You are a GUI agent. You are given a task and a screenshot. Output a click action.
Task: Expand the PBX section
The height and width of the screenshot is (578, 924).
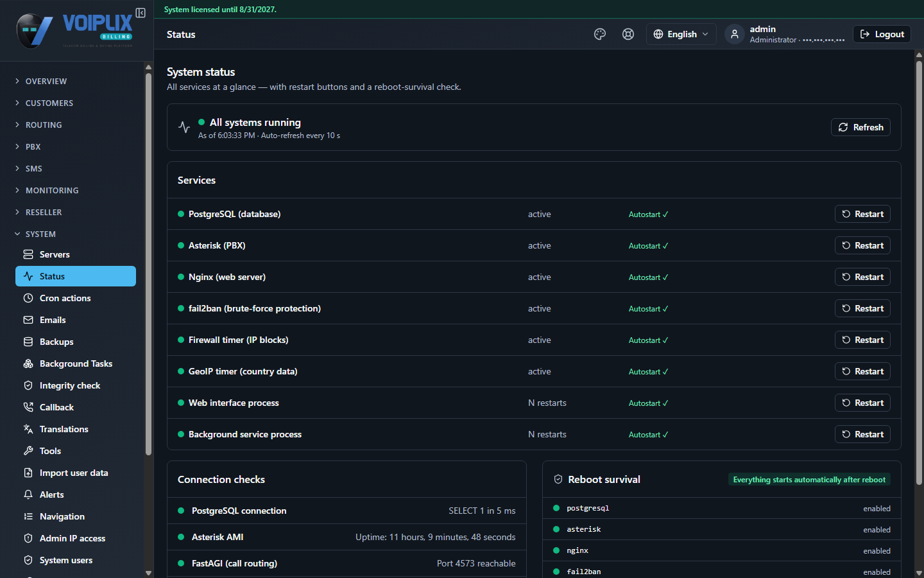point(72,146)
